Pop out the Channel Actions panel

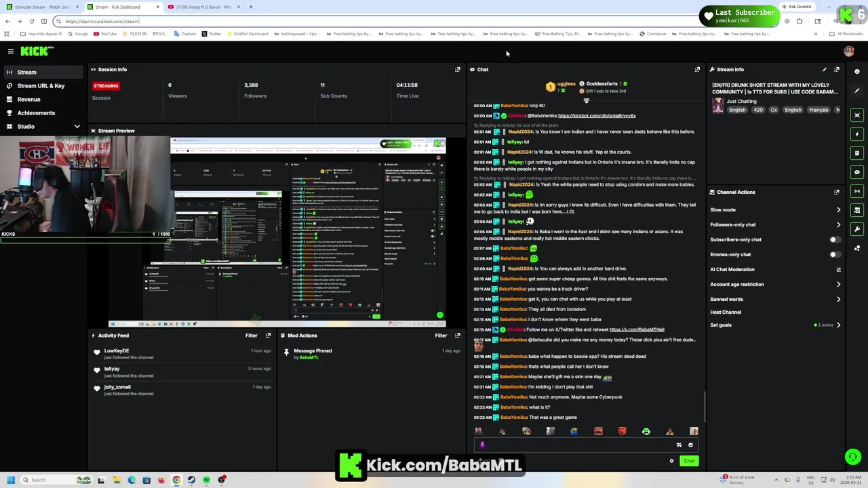837,192
